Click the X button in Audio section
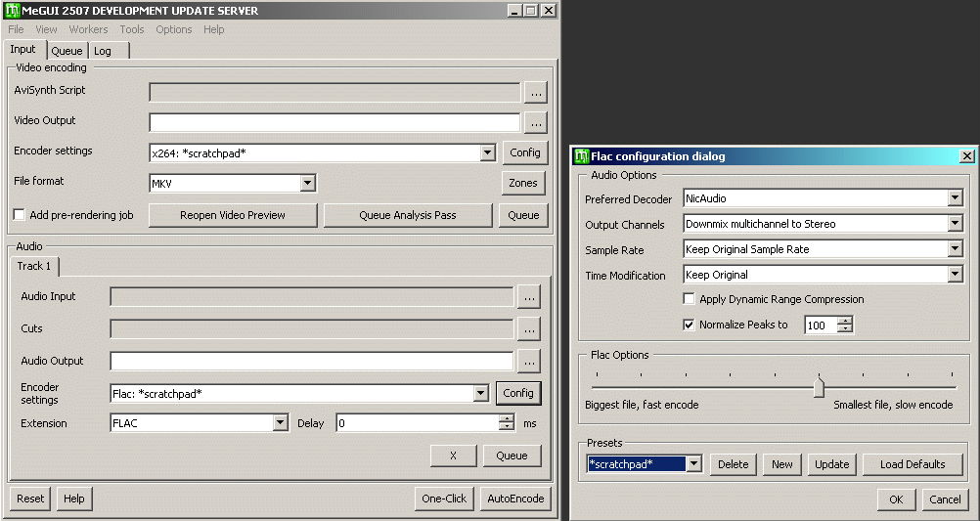 (x=453, y=456)
